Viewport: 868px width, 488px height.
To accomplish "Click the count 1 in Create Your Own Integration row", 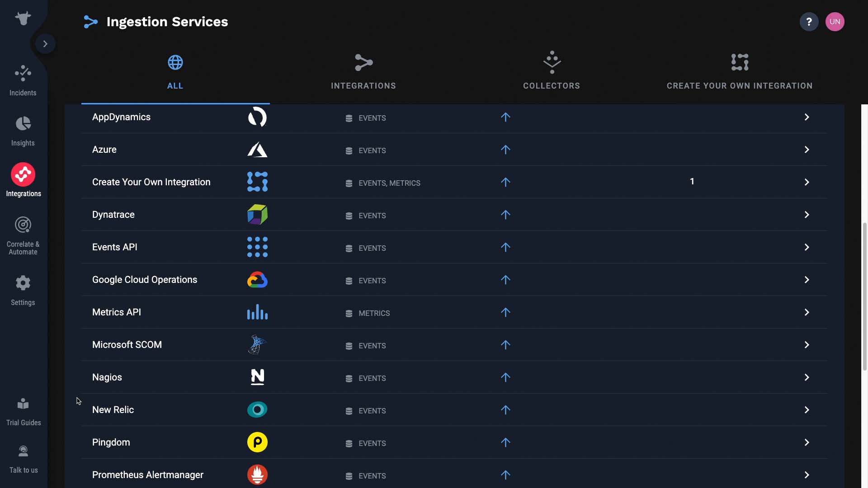I will click(692, 181).
